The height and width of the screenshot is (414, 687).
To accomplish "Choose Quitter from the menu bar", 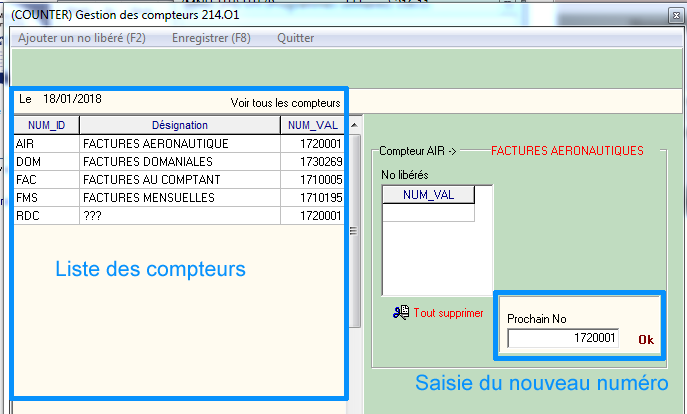I will click(296, 38).
